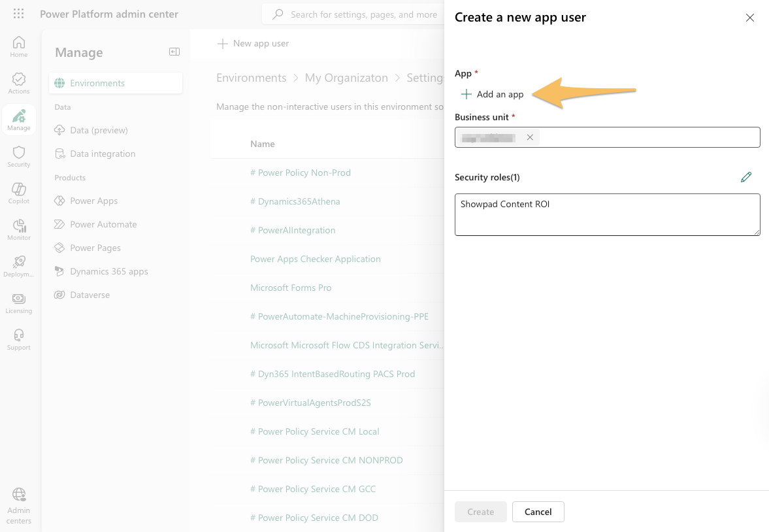
Task: Open Admin centers menu
Action: 19,505
